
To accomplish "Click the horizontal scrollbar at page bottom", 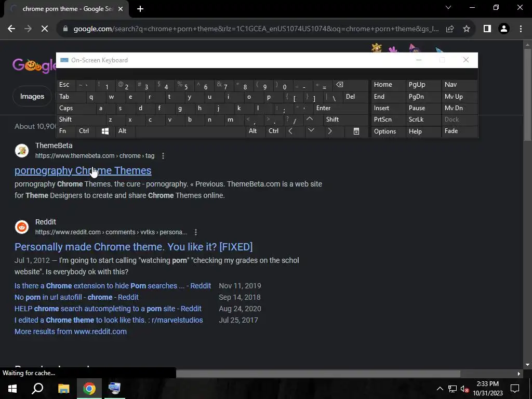I will tap(318, 374).
